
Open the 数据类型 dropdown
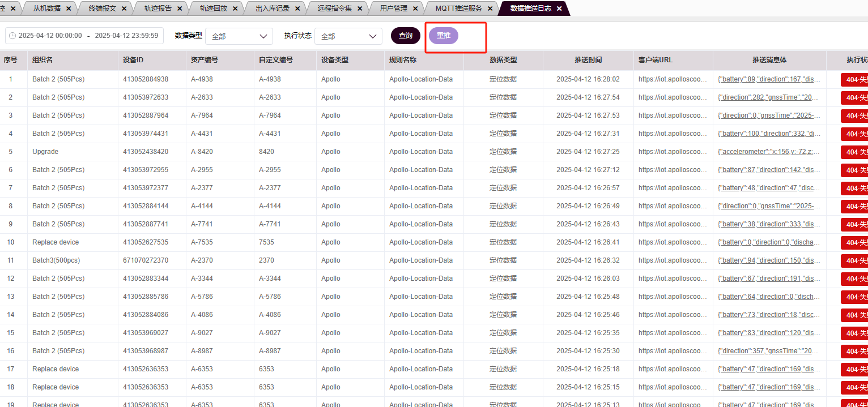coord(239,36)
